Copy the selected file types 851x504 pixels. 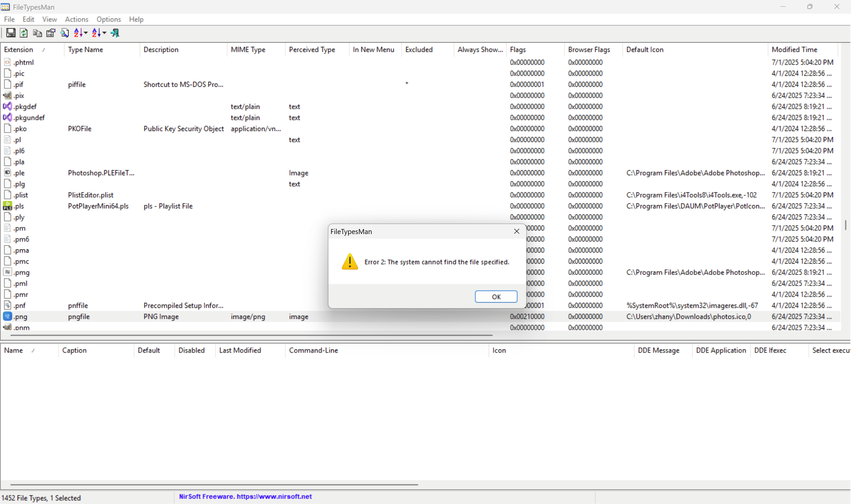[37, 33]
